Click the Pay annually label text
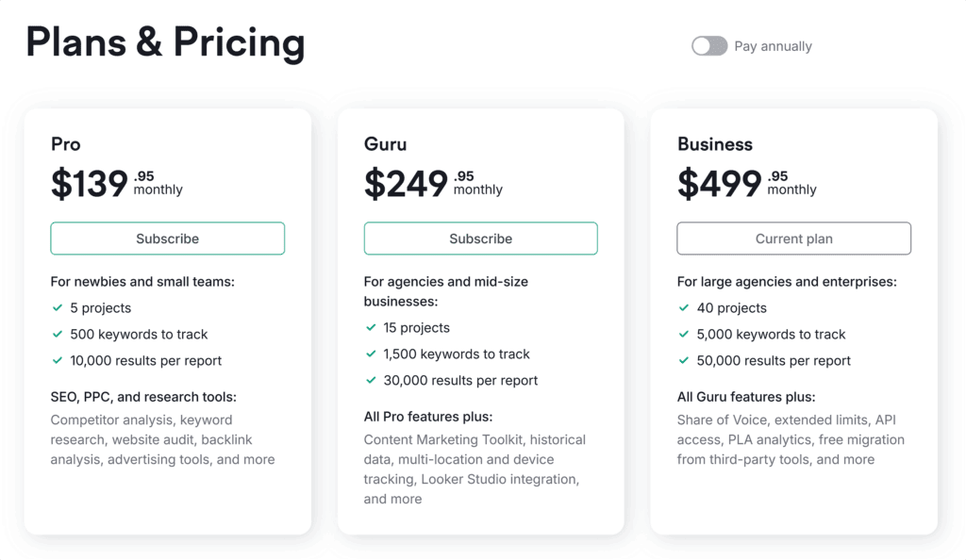The height and width of the screenshot is (560, 966). click(773, 46)
